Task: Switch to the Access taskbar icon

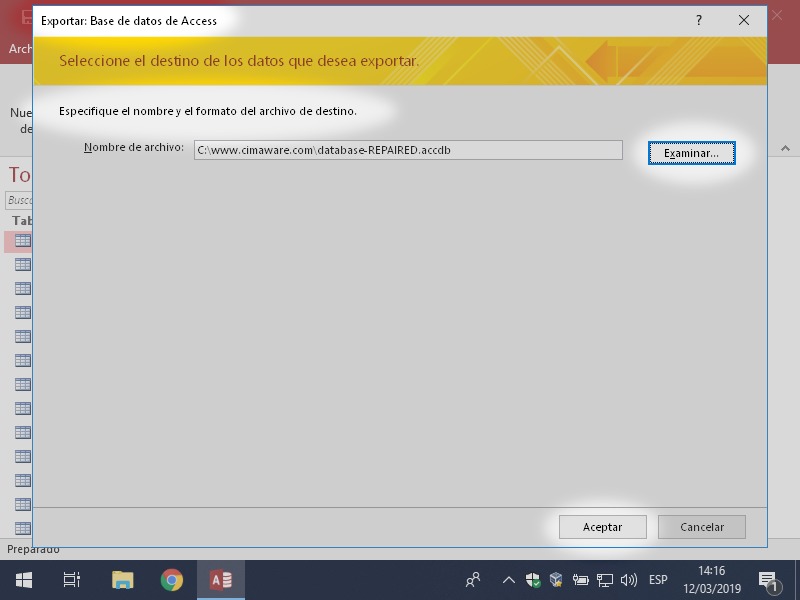Action: pyautogui.click(x=221, y=580)
